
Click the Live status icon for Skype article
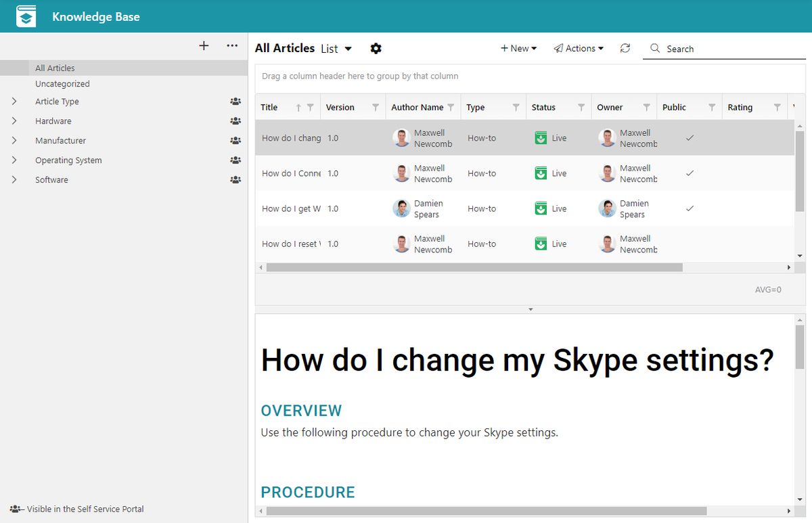(540, 137)
